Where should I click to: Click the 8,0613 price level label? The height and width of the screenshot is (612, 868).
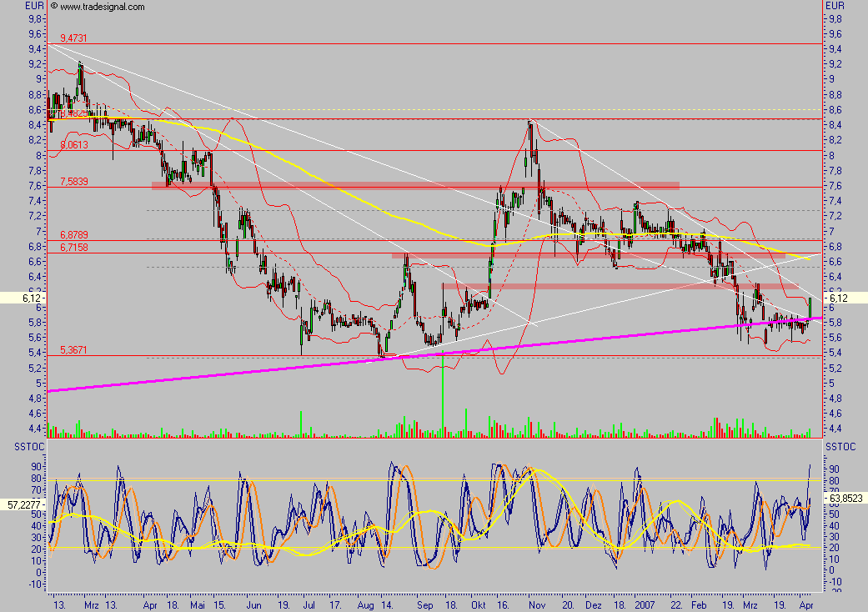pyautogui.click(x=73, y=144)
